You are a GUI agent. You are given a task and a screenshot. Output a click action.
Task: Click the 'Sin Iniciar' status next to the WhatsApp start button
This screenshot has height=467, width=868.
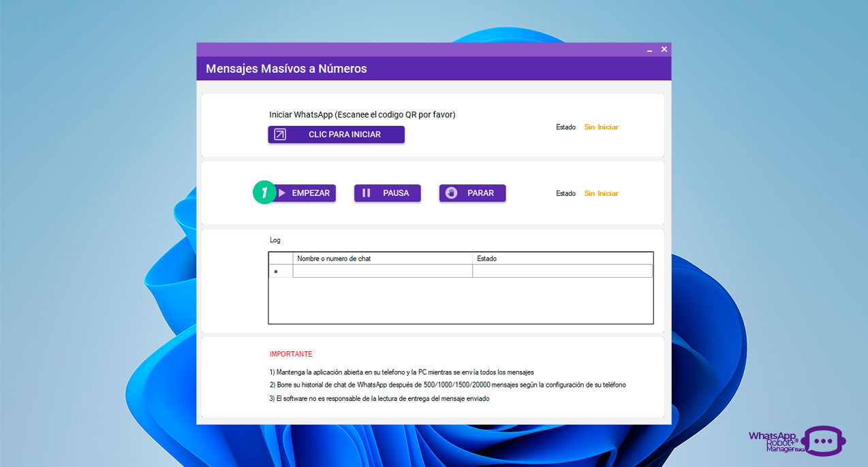601,127
